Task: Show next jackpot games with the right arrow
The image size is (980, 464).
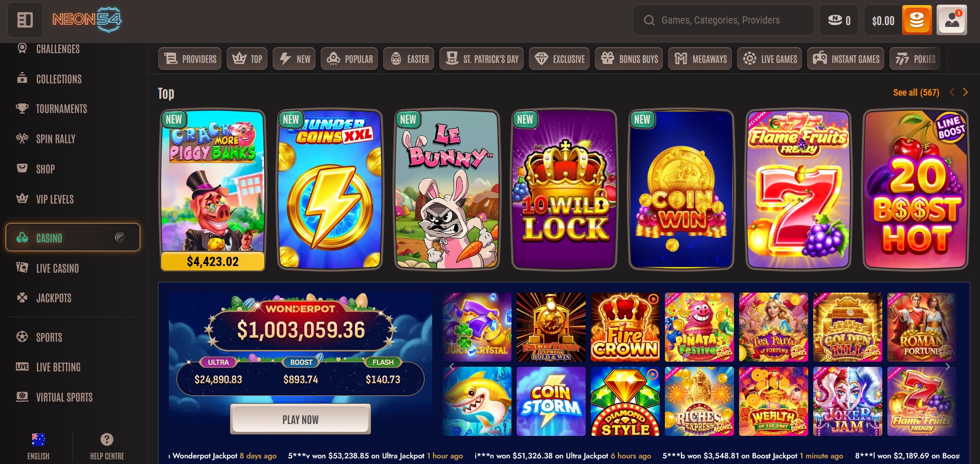Action: (947, 366)
